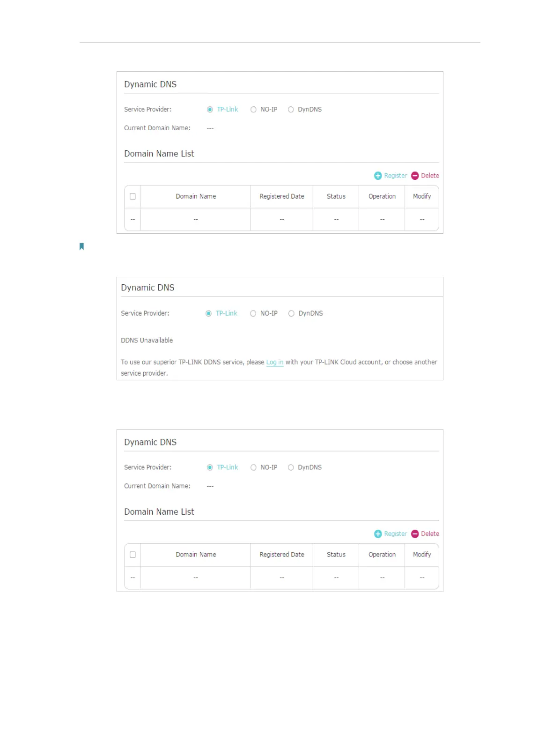Click the Register label in top panel
The height and width of the screenshot is (741, 560).
[x=395, y=176]
